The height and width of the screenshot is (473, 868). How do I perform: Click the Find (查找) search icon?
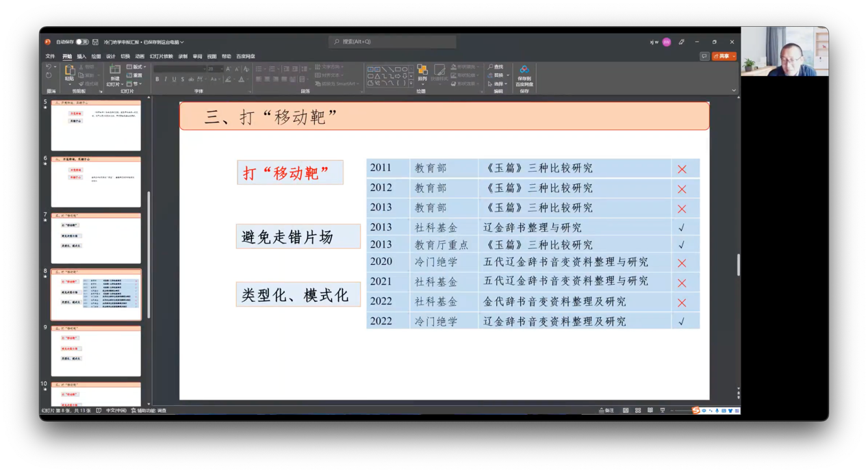(x=496, y=67)
